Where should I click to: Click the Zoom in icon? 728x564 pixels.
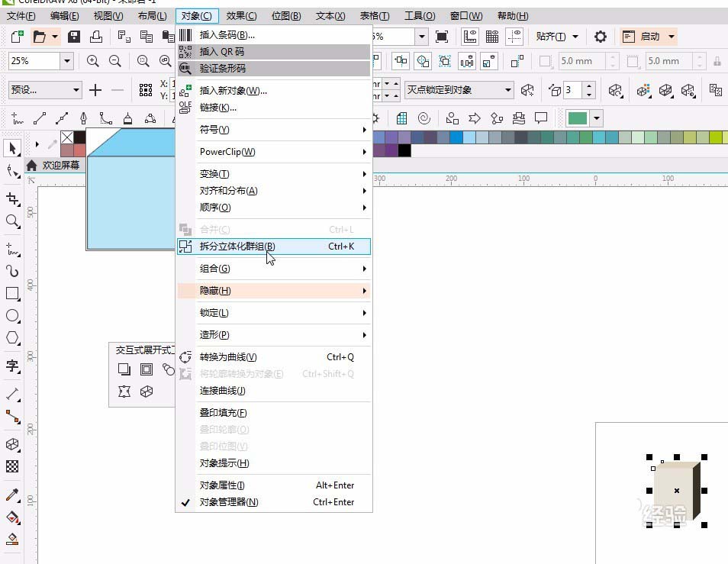92,61
